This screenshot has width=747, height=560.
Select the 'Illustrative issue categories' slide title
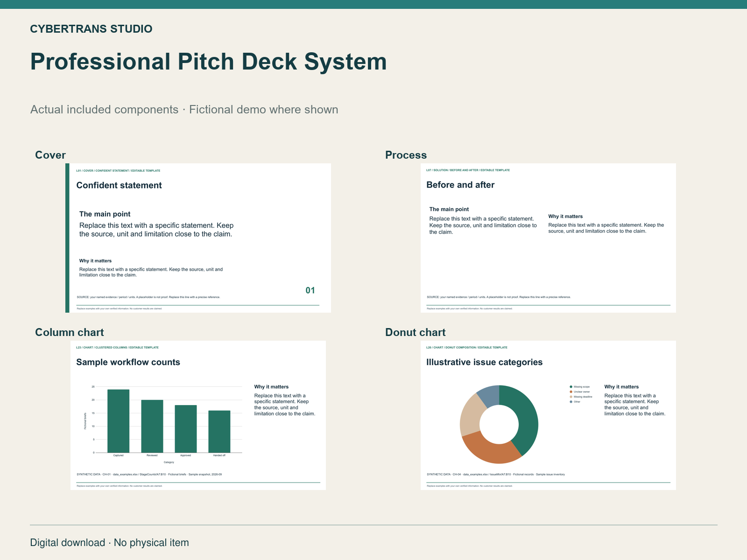pyautogui.click(x=484, y=362)
